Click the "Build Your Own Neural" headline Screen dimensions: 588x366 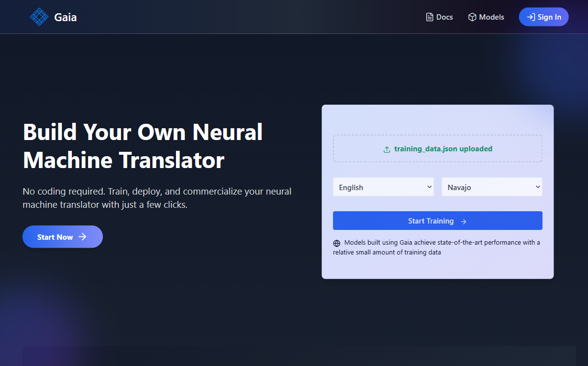coord(143,132)
